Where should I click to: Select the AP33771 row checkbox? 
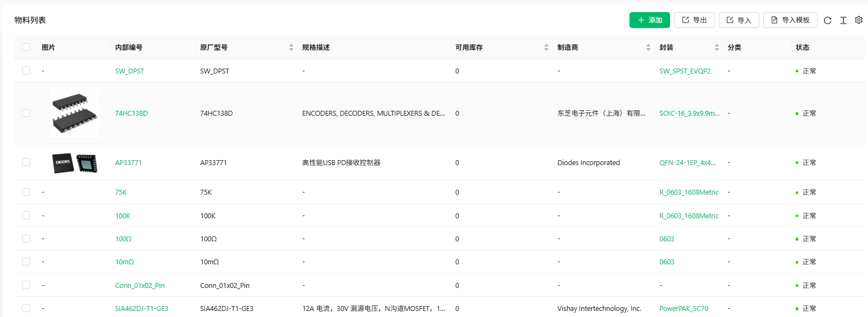tap(26, 162)
